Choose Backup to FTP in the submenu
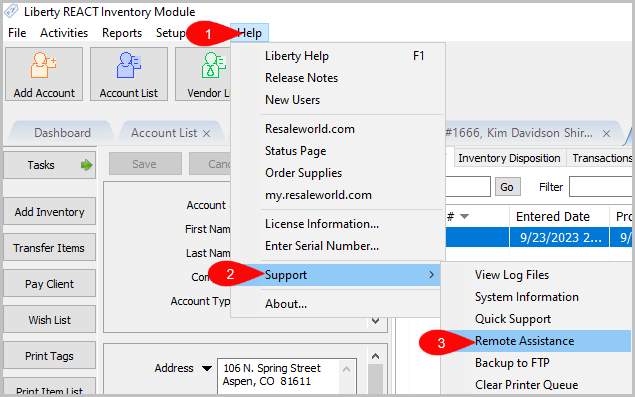635x397 pixels. (537, 363)
